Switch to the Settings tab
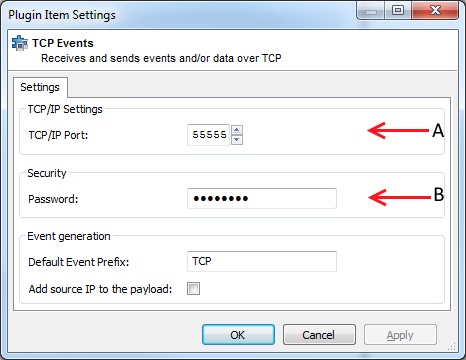 pyautogui.click(x=40, y=87)
